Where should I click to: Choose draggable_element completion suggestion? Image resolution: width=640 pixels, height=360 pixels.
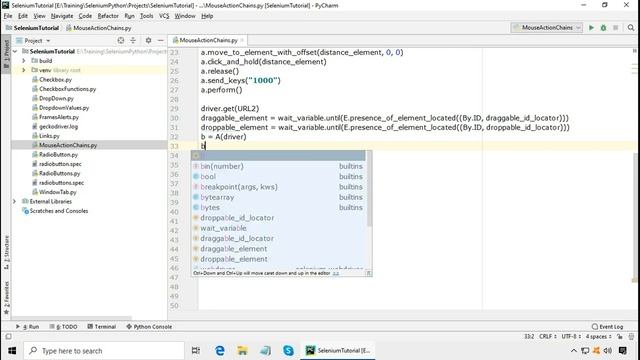pyautogui.click(x=278, y=249)
